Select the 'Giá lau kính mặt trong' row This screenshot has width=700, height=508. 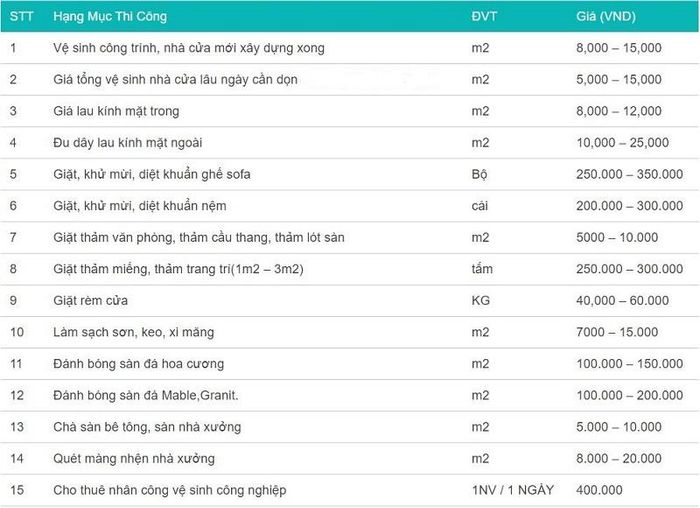[x=350, y=111]
